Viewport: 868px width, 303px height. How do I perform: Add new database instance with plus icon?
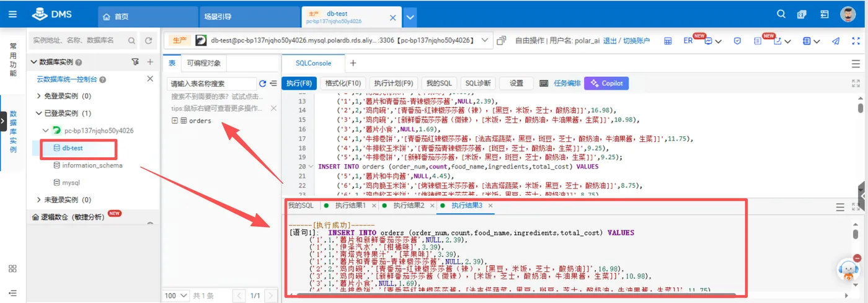[150, 62]
